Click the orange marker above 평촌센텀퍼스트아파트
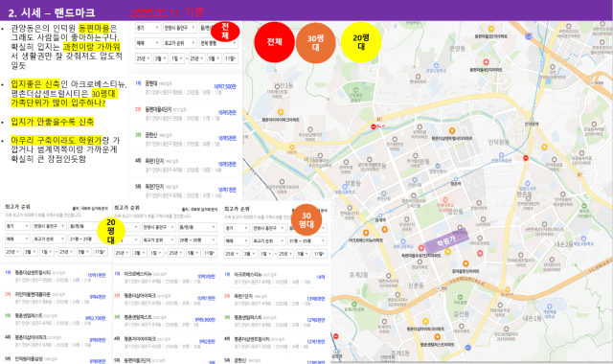This screenshot has height=364, width=613. coord(438,336)
